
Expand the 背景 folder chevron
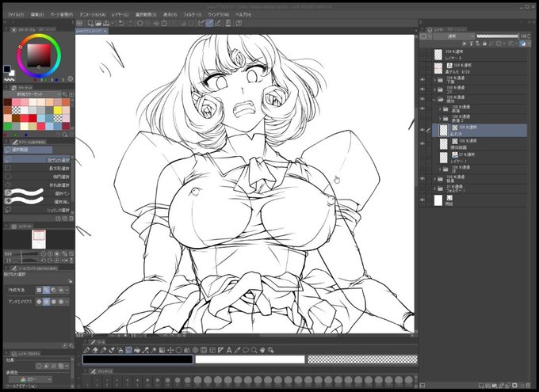pyautogui.click(x=434, y=179)
